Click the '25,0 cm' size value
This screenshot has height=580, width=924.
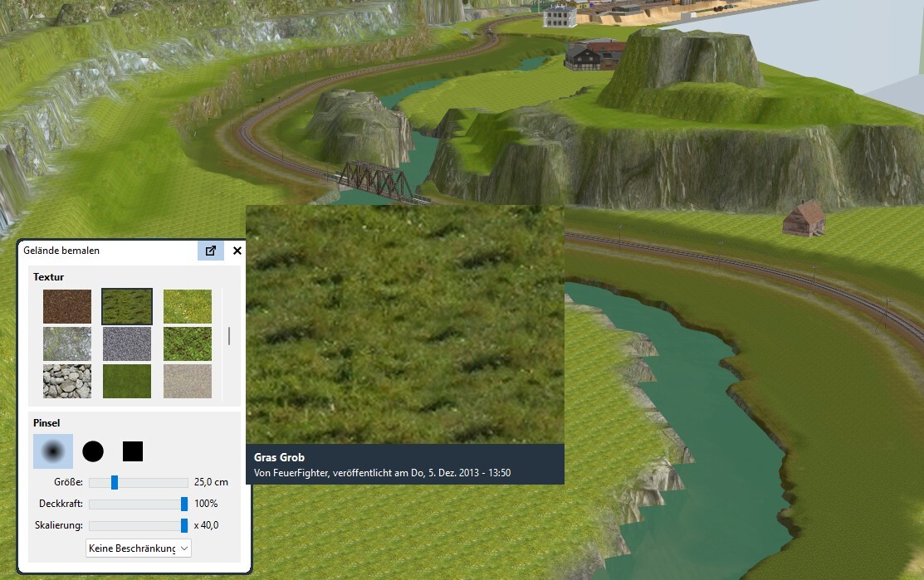point(211,482)
